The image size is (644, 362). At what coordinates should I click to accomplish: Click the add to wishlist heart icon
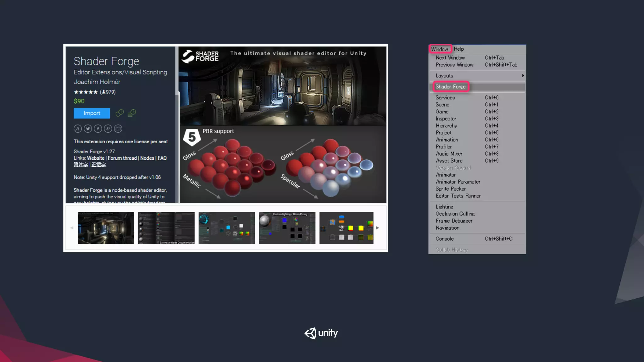click(119, 113)
